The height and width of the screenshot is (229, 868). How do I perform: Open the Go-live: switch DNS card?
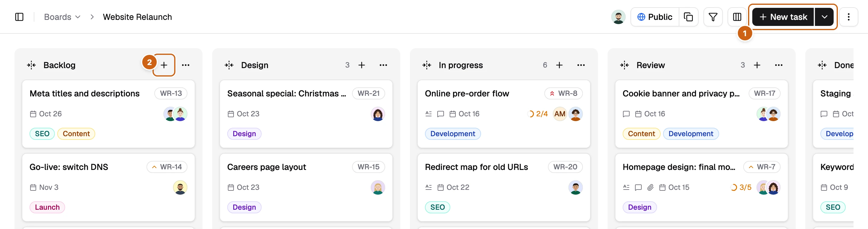[108, 187]
